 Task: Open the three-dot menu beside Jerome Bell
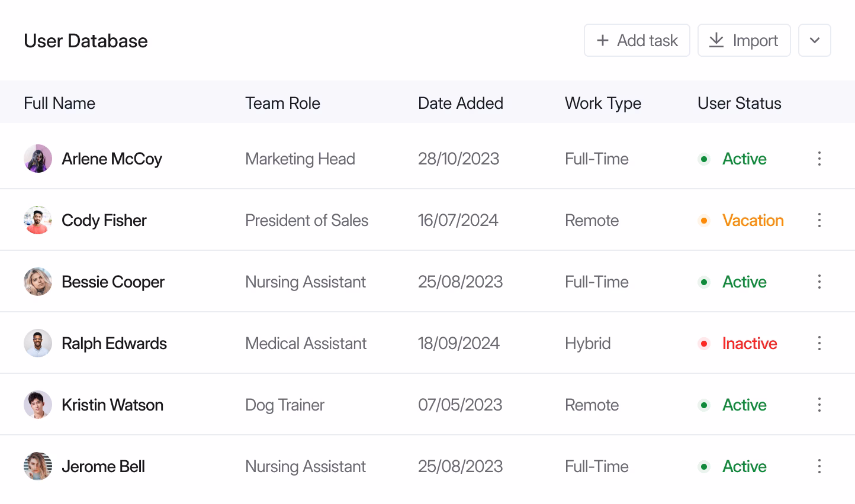(x=819, y=466)
